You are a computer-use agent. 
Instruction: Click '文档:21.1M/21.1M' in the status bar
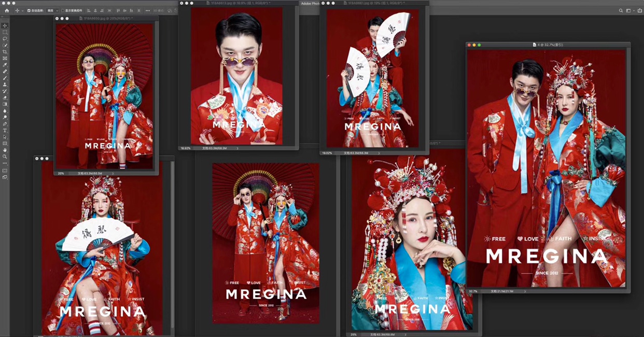tap(502, 291)
